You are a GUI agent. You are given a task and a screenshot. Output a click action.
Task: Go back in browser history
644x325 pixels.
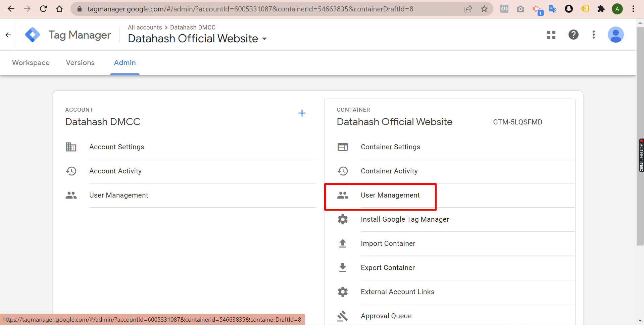(x=11, y=9)
